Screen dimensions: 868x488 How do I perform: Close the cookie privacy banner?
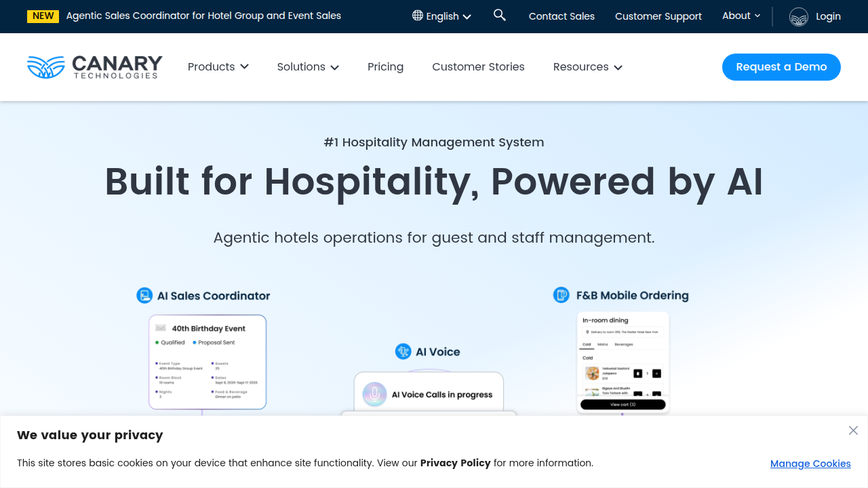coord(853,430)
